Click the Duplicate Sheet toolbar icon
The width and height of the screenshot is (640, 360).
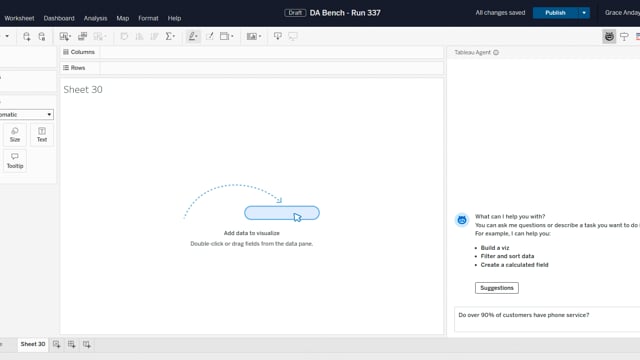[x=82, y=36]
